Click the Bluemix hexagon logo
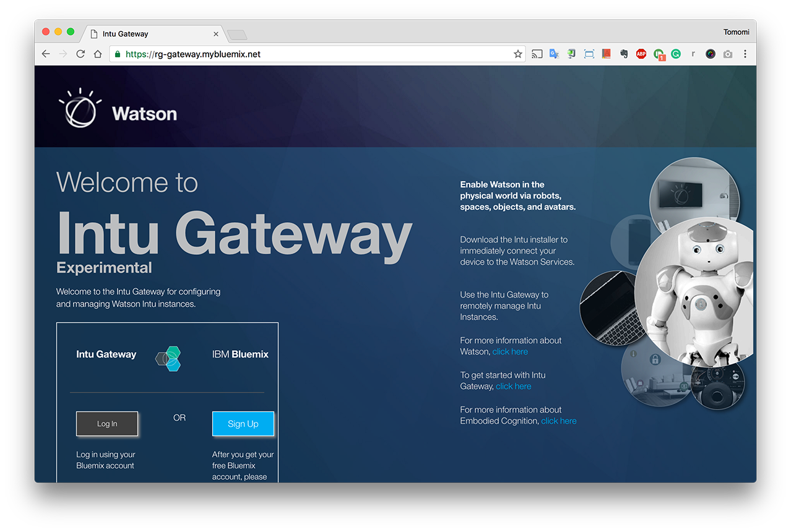Screen dimensions: 791x532 [x=168, y=358]
